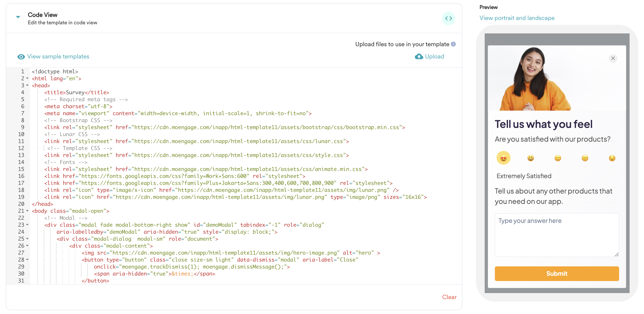The image size is (644, 314).
Task: Open View portrait and landscape link
Action: [x=517, y=18]
